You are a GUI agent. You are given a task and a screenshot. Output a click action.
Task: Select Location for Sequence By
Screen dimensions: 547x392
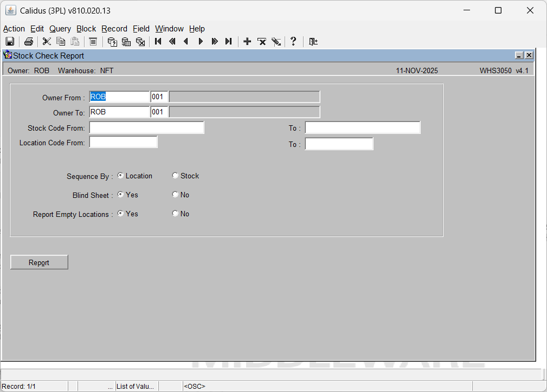tap(120, 176)
